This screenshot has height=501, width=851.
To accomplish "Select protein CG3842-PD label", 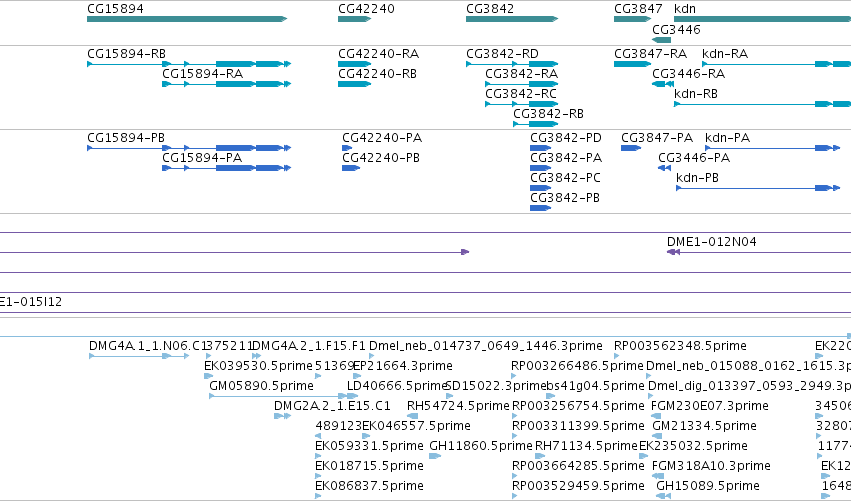I will (x=566, y=138).
